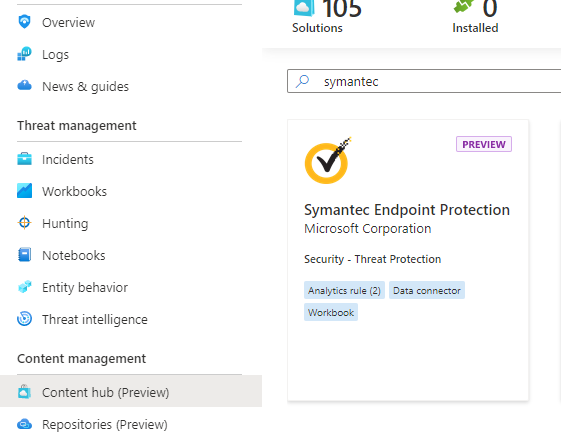
Task: Click the Repositories cloud icon
Action: [x=24, y=424]
